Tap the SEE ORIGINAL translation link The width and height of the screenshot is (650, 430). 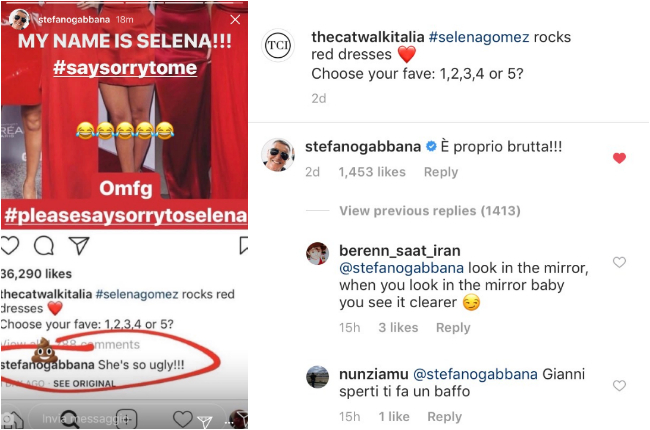point(85,383)
